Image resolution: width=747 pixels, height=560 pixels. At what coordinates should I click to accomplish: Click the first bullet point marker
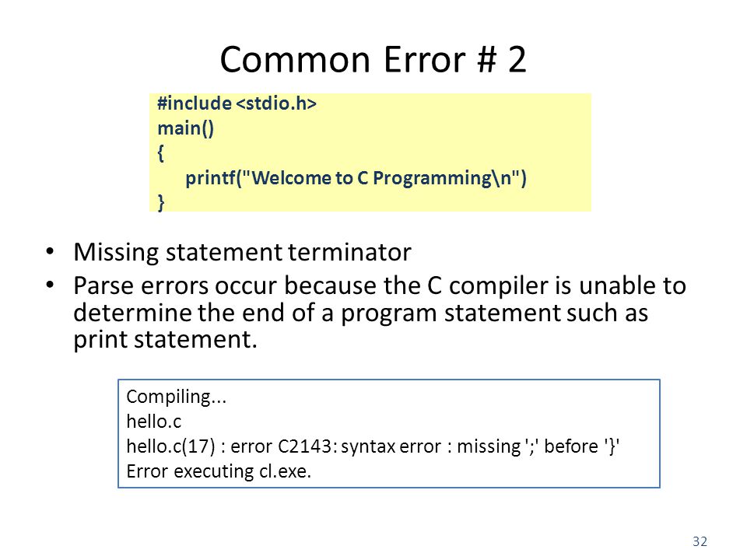[50, 251]
